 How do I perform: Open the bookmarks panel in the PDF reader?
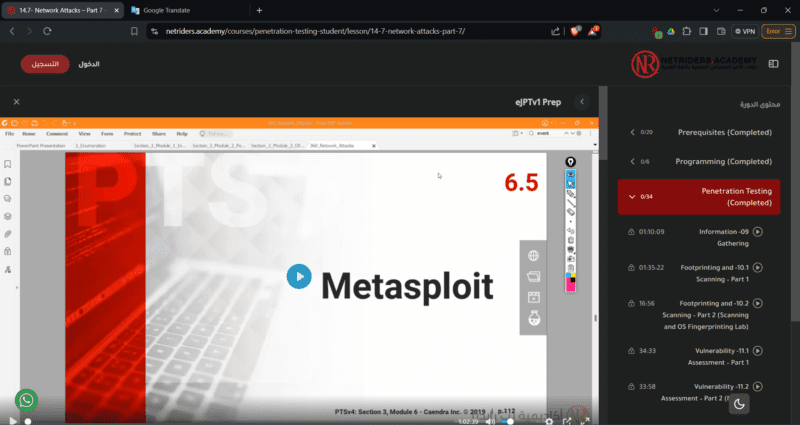[x=8, y=164]
